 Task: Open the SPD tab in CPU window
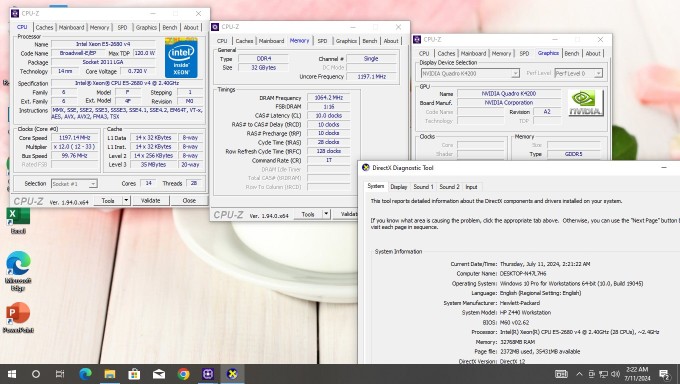(122, 27)
